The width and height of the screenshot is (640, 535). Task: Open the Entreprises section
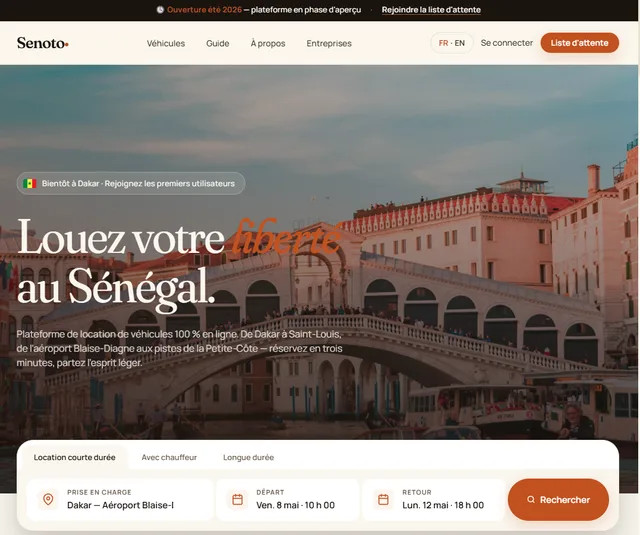click(x=329, y=43)
